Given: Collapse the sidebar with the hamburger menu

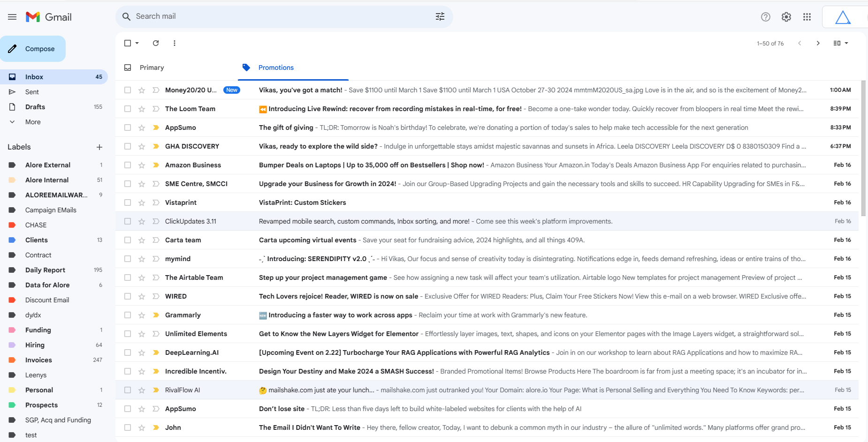Looking at the screenshot, I should point(12,16).
